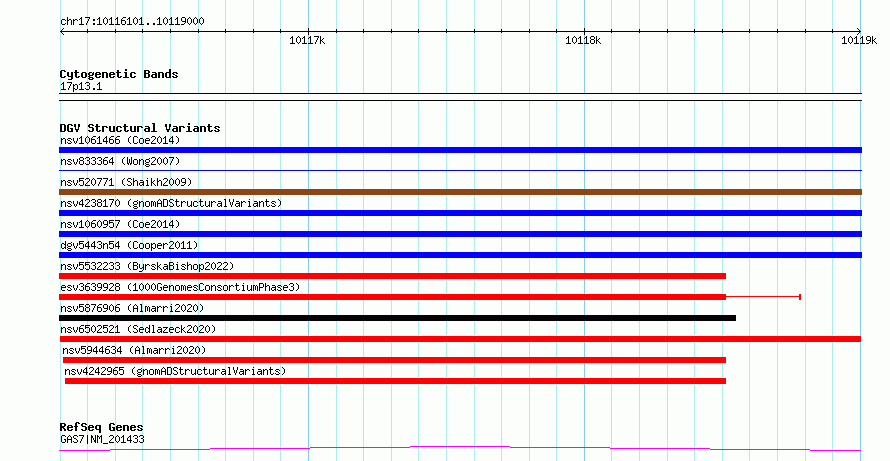
Task: Select the blue bar under nsv1061466
Action: point(460,150)
